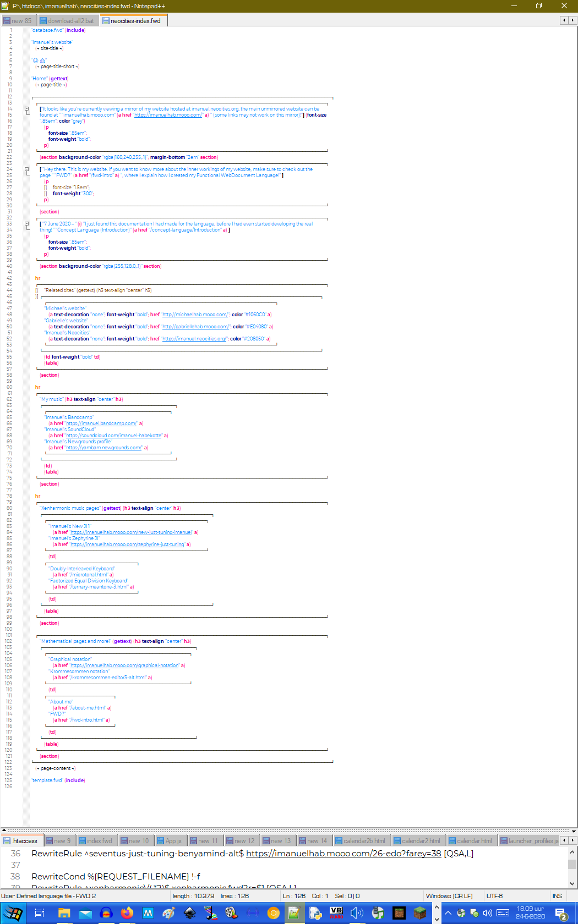578x924 pixels.
Task: Follow the imanuelhab.mooo.com link on line 15
Action: tap(168, 115)
